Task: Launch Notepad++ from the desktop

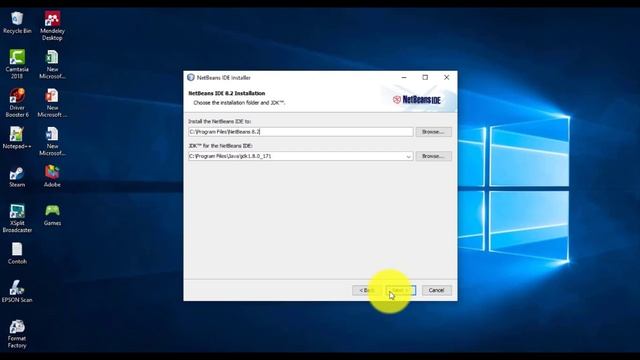Action: click(x=17, y=138)
